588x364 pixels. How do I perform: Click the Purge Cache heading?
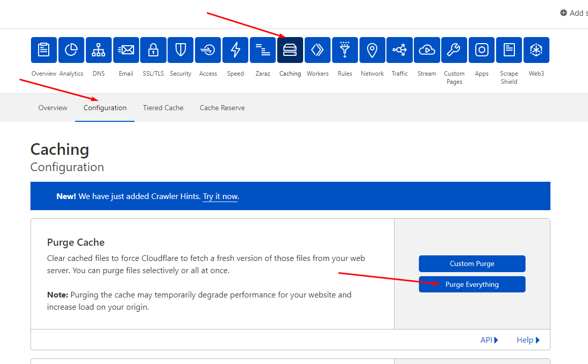pos(76,242)
